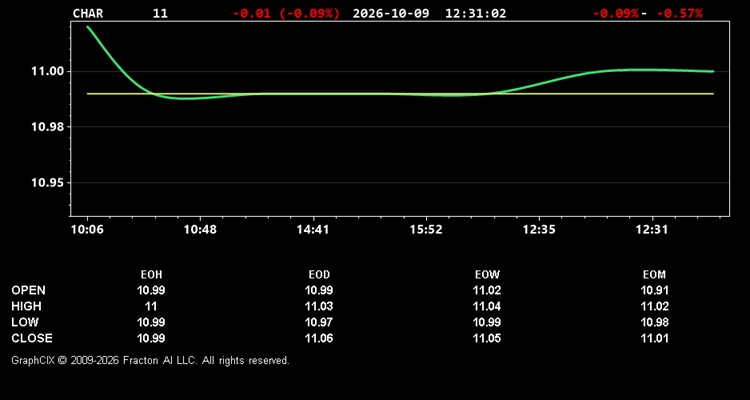Click the EOD CLOSE value 11.06
This screenshot has width=750, height=400.
pyautogui.click(x=319, y=338)
